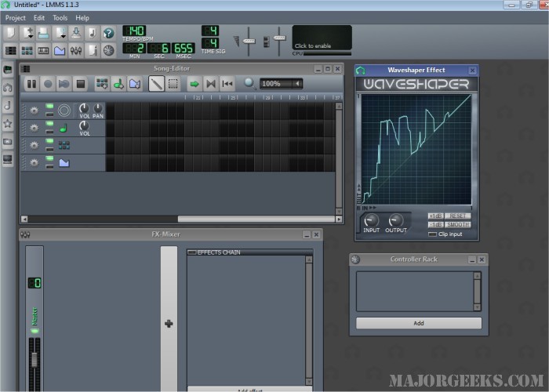Export the project with the note icon
This screenshot has height=392, width=549.
click(x=93, y=33)
